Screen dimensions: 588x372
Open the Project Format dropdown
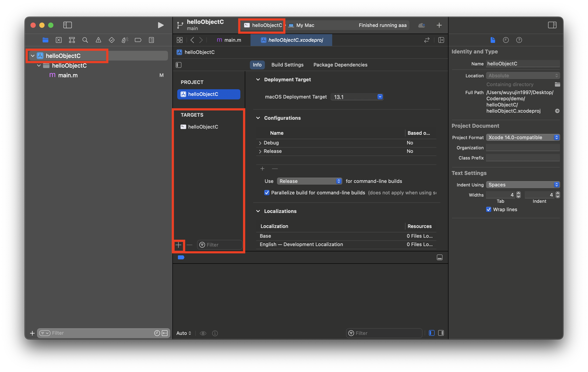pyautogui.click(x=523, y=137)
